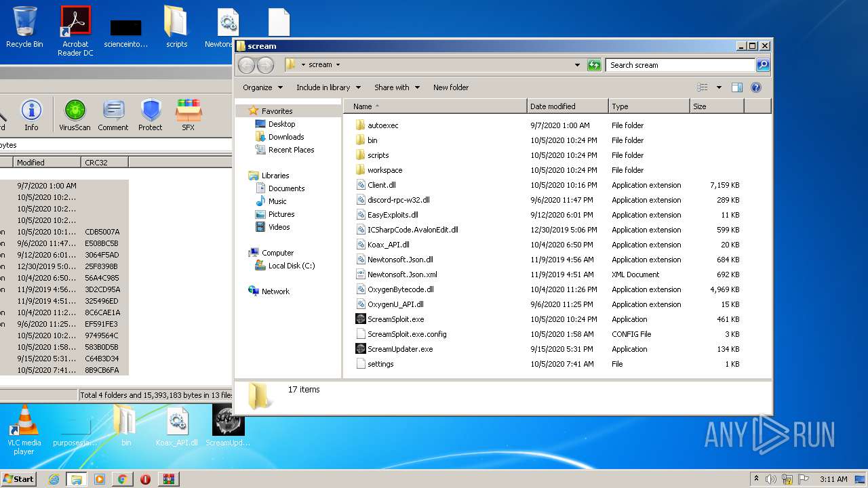The image size is (868, 488).
Task: Open the Start menu
Action: pos(18,479)
